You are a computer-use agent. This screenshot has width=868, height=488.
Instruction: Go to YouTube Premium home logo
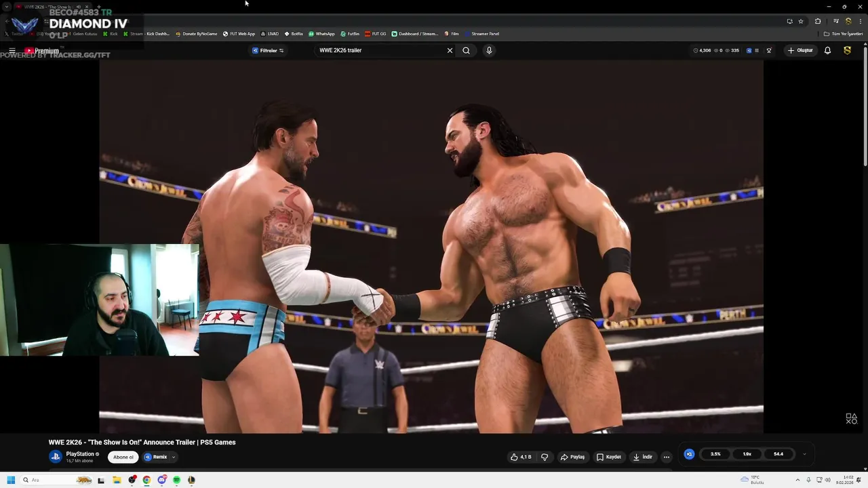42,51
